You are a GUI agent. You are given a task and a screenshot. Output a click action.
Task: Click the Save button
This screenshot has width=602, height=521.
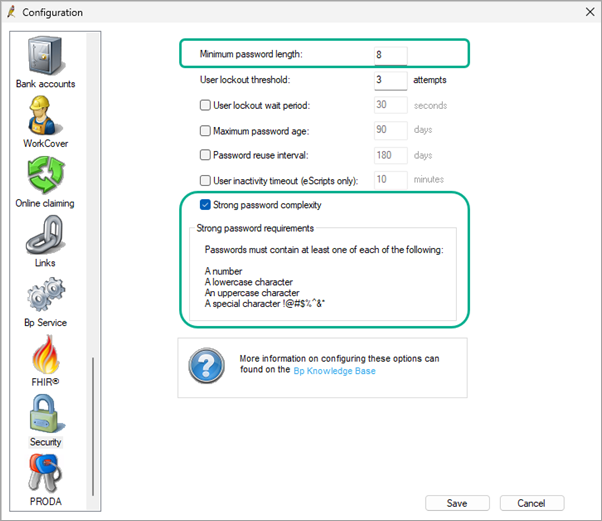click(x=457, y=503)
